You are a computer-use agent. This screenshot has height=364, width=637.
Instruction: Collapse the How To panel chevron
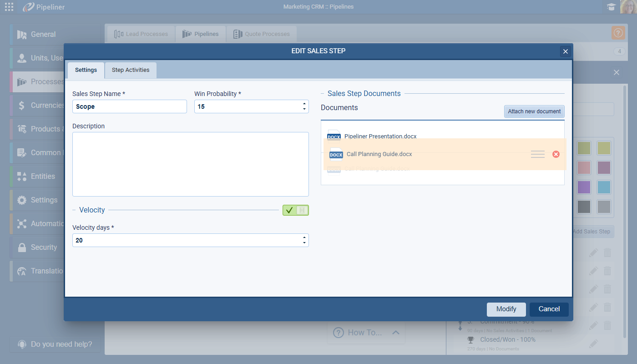click(x=395, y=333)
